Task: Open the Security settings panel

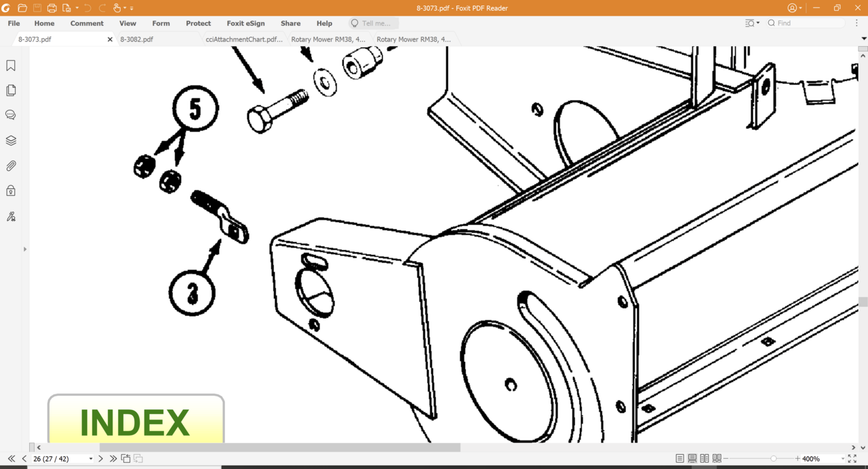Action: coord(11,191)
